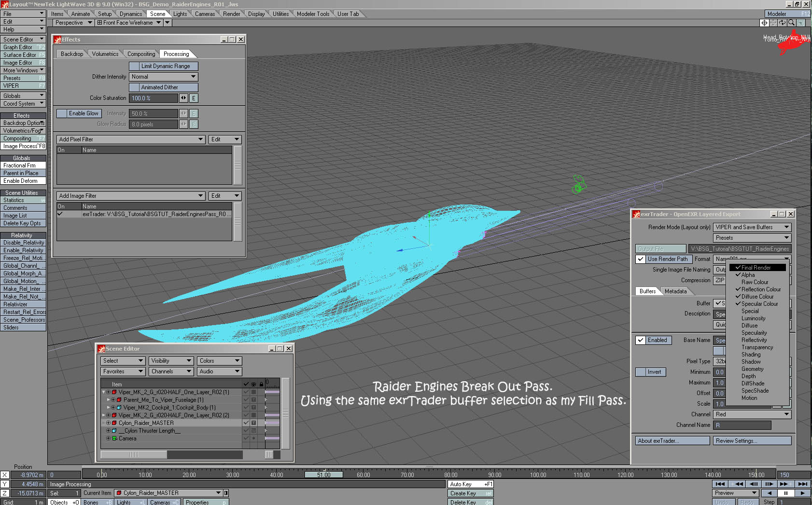Click the viewport move/pan arrows icon
The height and width of the screenshot is (505, 812).
click(773, 23)
